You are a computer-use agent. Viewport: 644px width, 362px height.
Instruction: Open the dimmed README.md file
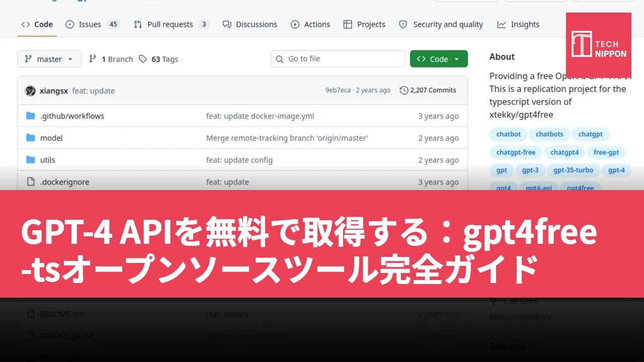[62, 314]
